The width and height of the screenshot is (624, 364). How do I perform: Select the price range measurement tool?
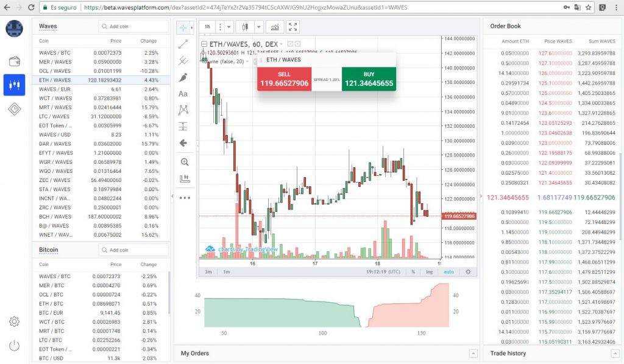click(183, 127)
